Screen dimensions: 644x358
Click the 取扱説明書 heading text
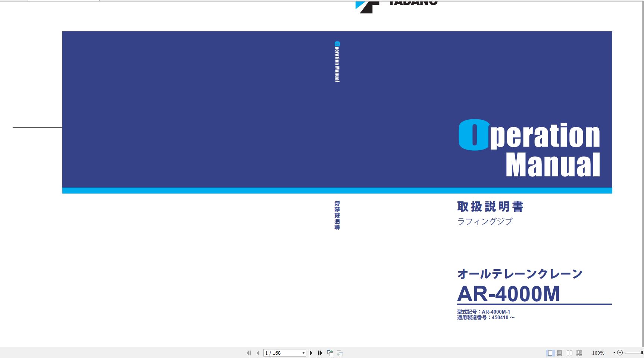490,207
